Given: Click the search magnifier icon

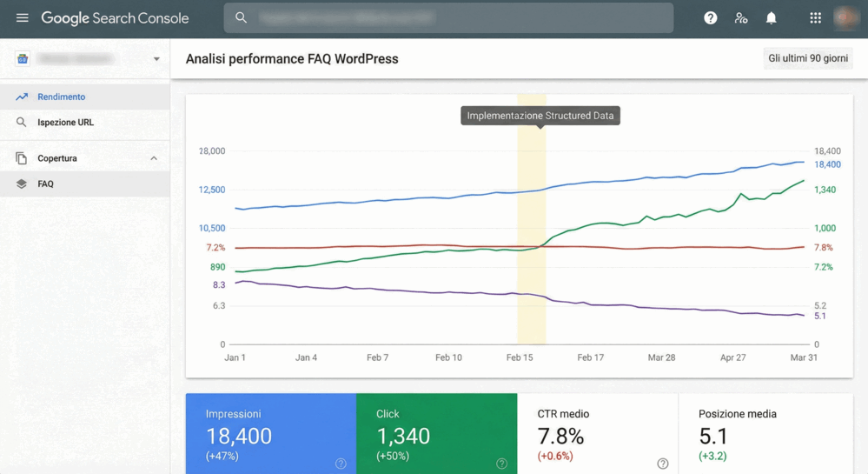Looking at the screenshot, I should click(241, 17).
